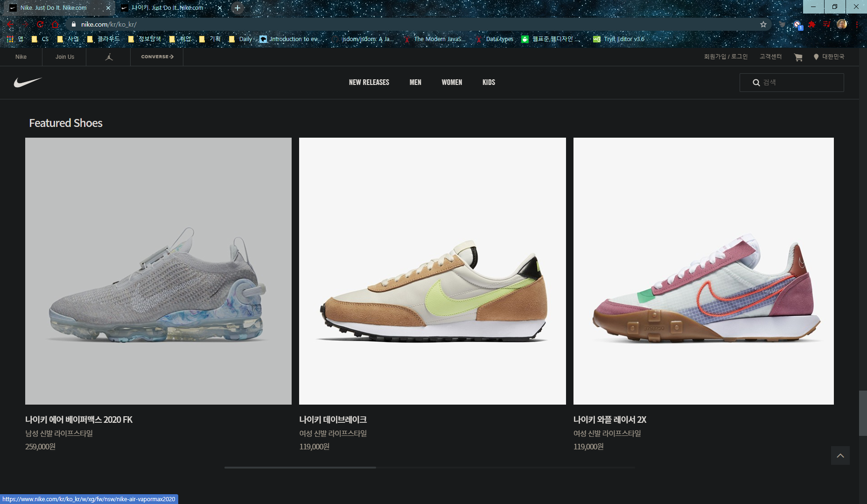
Task: Open a new browser tab
Action: pyautogui.click(x=238, y=8)
